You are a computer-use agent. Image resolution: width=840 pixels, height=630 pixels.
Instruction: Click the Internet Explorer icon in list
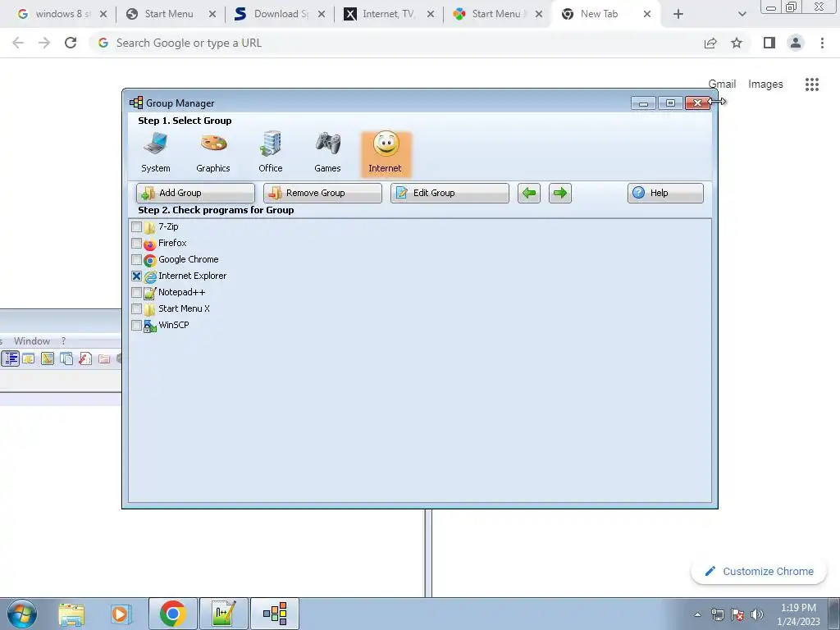[150, 277]
